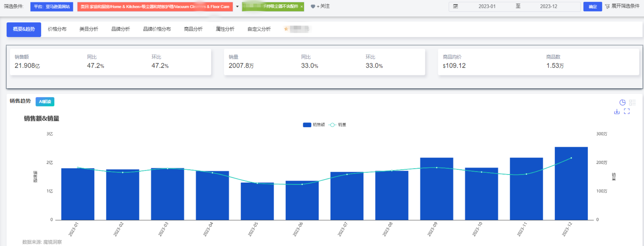Click the $109.12 average price value

pos(454,66)
